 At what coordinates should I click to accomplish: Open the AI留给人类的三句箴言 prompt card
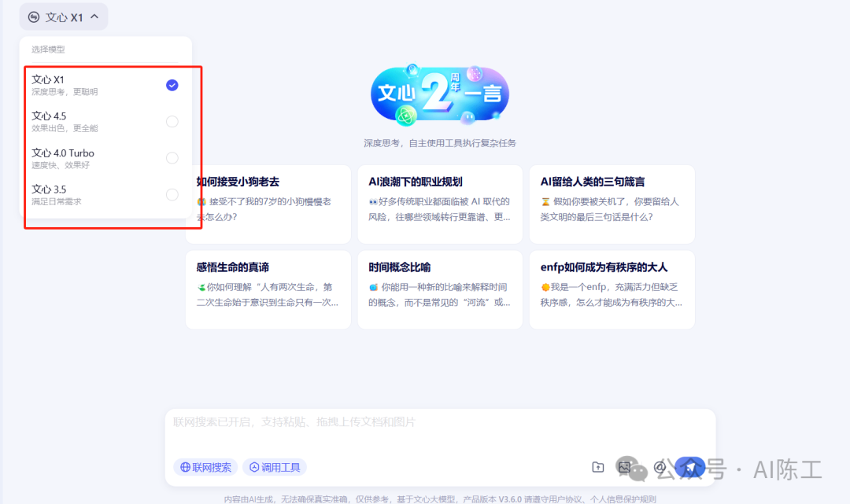(612, 204)
